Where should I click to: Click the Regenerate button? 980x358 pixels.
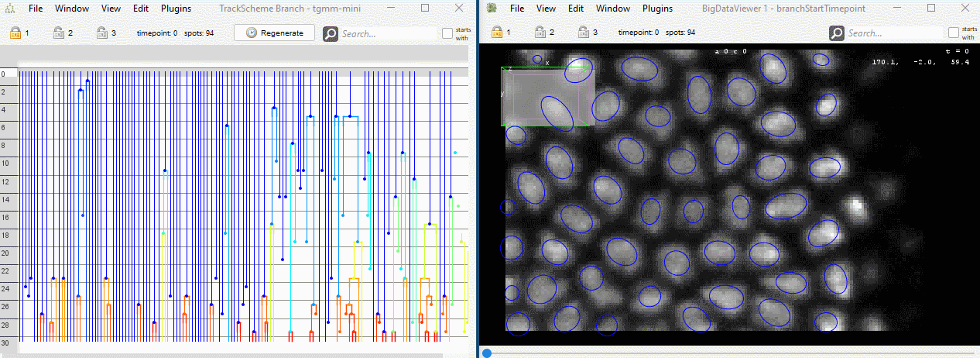(275, 33)
